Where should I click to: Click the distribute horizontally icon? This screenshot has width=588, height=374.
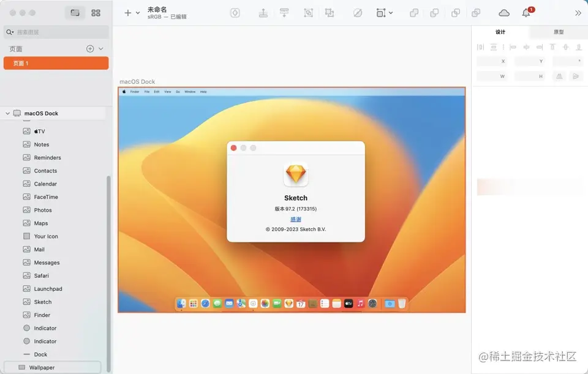(x=480, y=47)
